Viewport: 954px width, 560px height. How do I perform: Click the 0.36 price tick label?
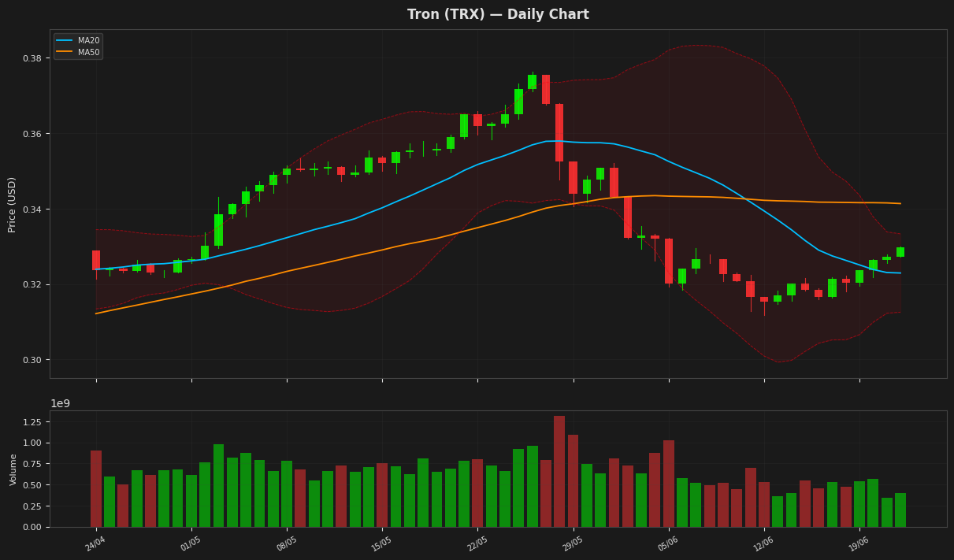coord(32,134)
